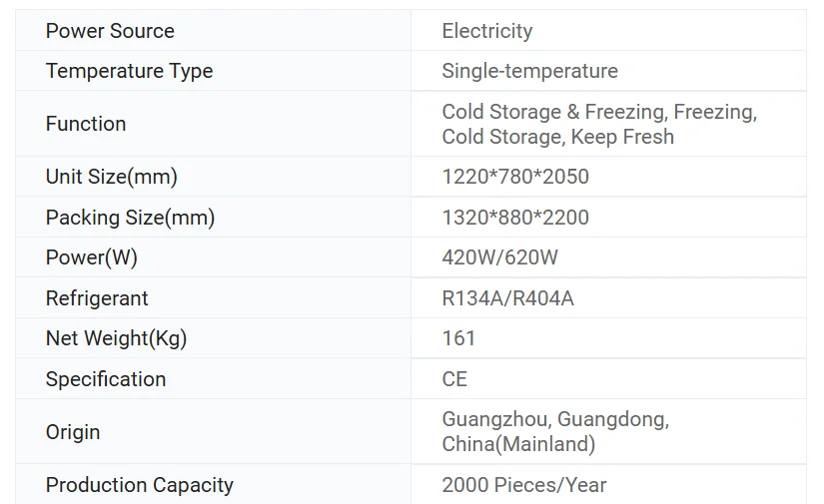Click the Refrigerant row label

tap(97, 298)
